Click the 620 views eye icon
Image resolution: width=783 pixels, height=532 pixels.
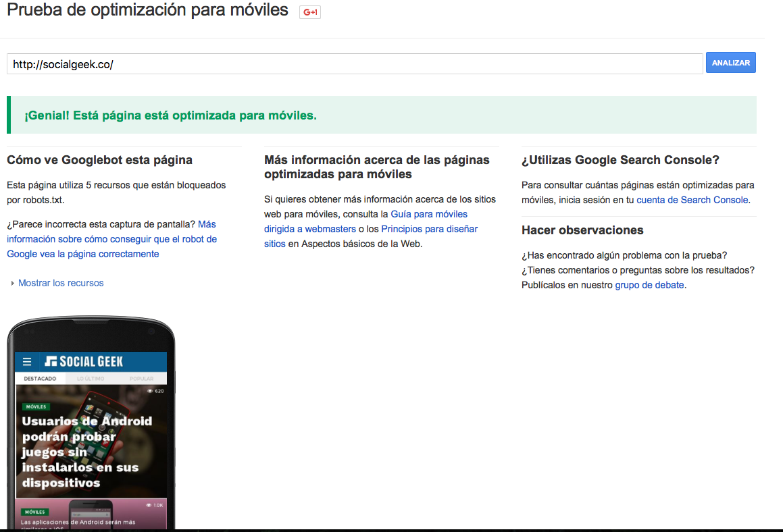150,392
